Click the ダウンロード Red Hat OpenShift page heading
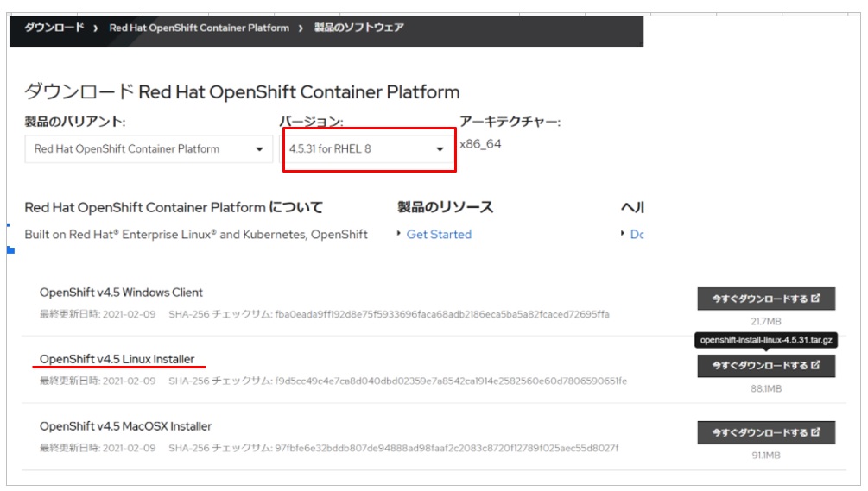Viewport: 868px width, 491px height. tap(242, 91)
